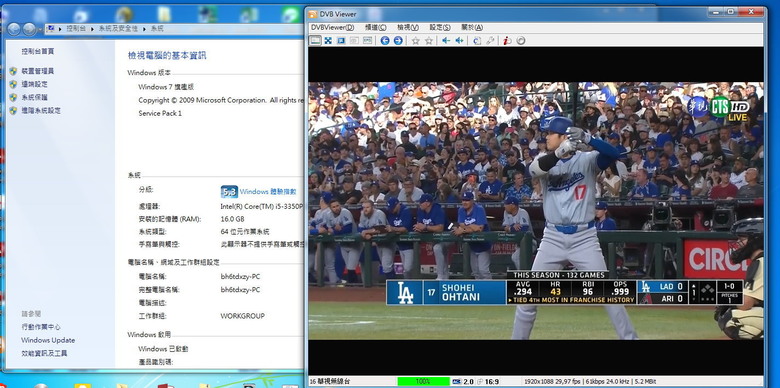
Task: Open the Windows 體驗指數 link
Action: (x=268, y=192)
